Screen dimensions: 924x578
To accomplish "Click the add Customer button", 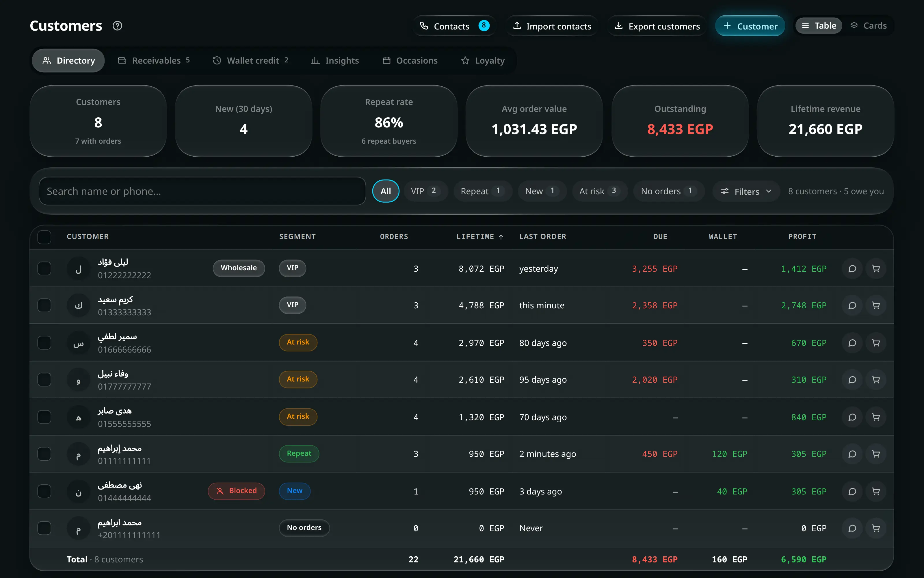I will (750, 26).
